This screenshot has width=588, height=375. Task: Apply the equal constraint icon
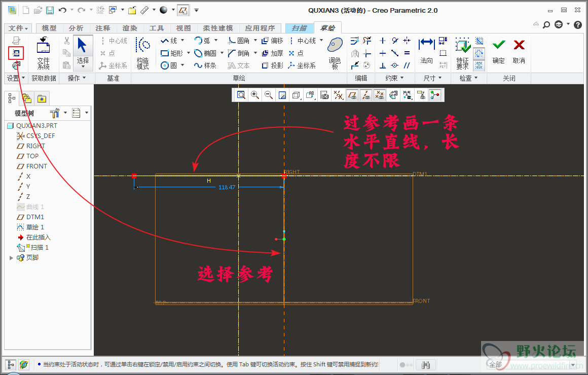[407, 53]
